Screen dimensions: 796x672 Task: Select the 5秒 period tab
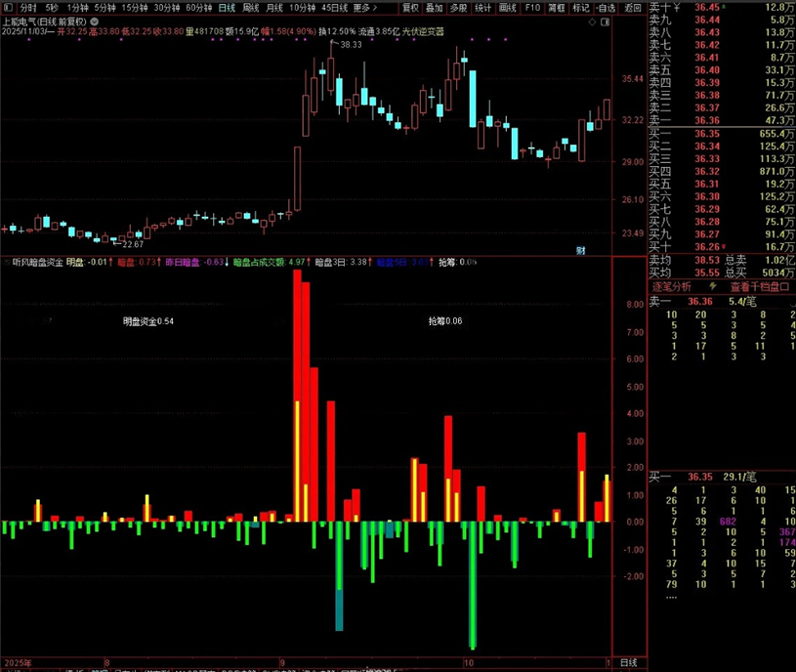(x=52, y=8)
